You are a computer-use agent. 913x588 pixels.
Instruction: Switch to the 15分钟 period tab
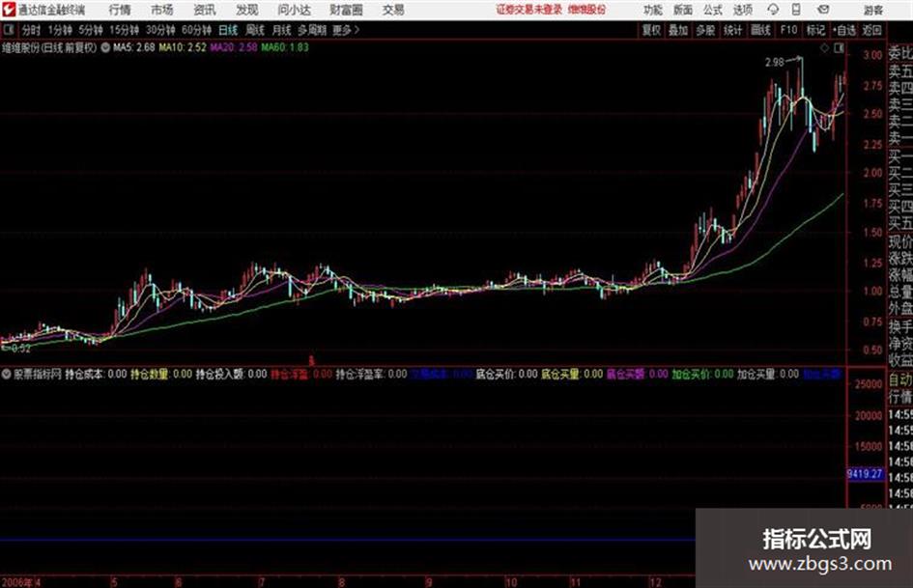(x=125, y=30)
